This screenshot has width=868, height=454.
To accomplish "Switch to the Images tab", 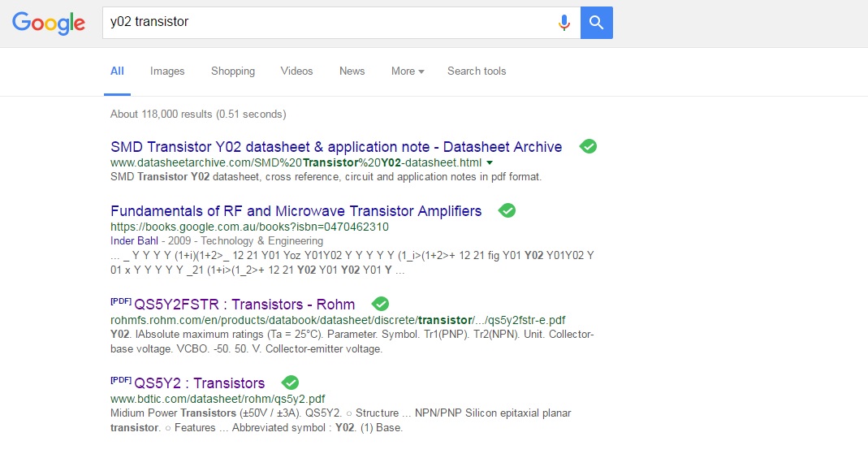I will click(167, 71).
